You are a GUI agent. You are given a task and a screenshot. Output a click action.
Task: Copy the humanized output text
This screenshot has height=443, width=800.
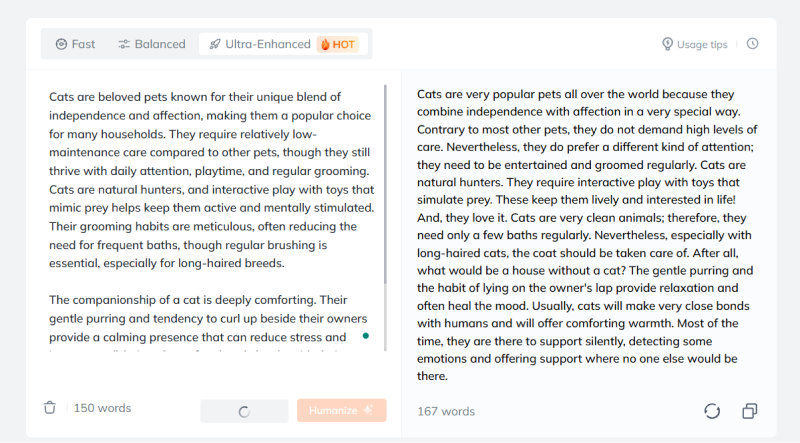(x=750, y=411)
